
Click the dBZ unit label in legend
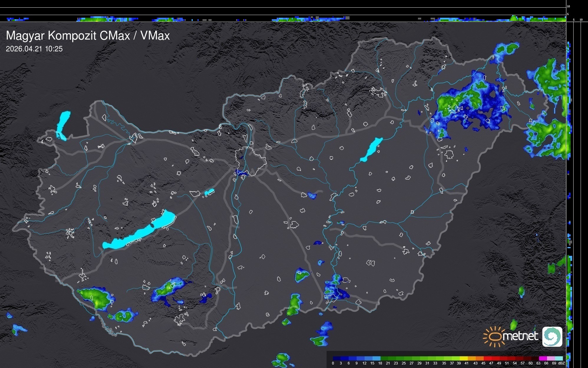(x=561, y=363)
